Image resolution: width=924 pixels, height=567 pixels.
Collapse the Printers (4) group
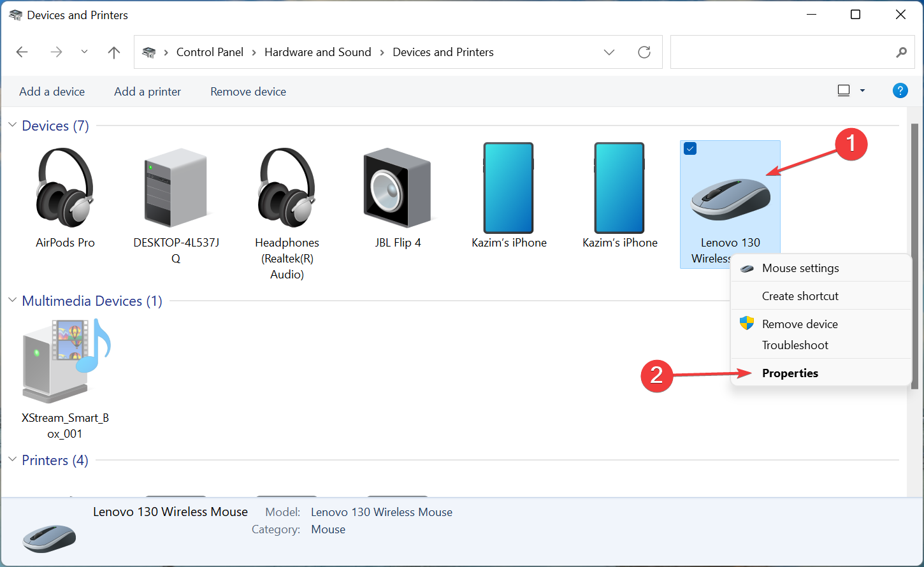[x=13, y=459]
